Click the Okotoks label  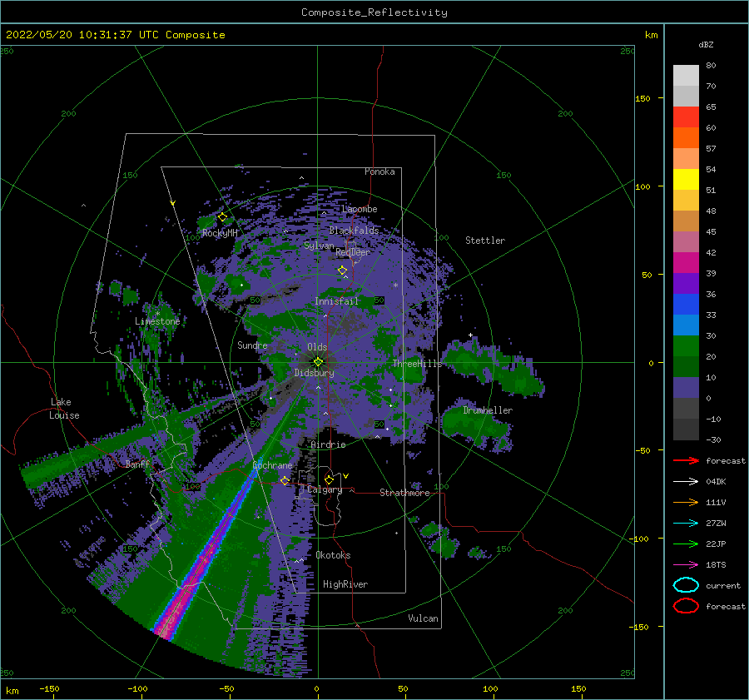coord(333,555)
